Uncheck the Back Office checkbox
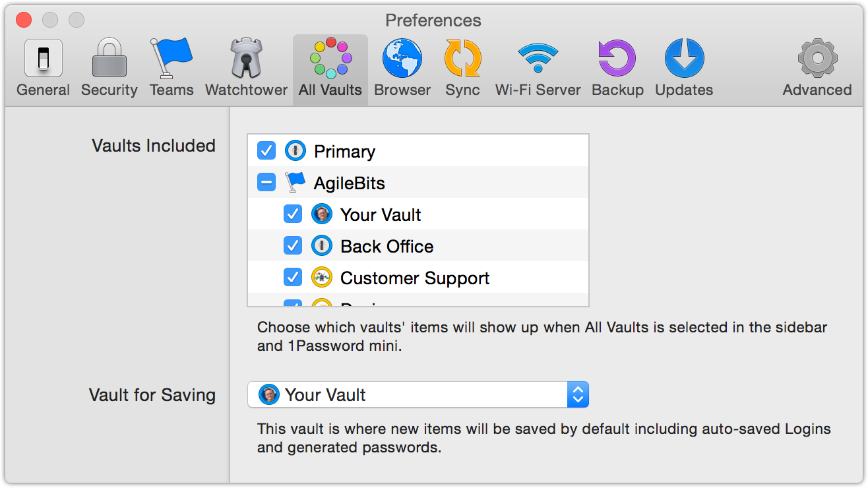Viewport: 868px width, 488px height. pyautogui.click(x=293, y=246)
